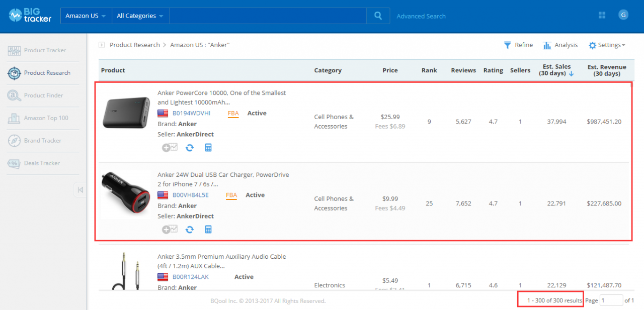Image resolution: width=644 pixels, height=310 pixels.
Task: Open the Analysis chart view
Action: [560, 45]
